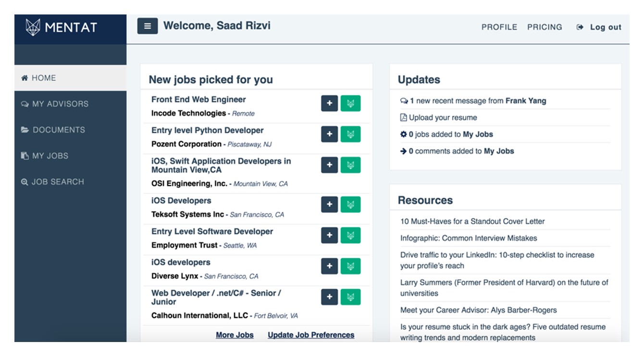Click green fox icon for Entry Level Software Developer
644x356 pixels.
pyautogui.click(x=350, y=235)
